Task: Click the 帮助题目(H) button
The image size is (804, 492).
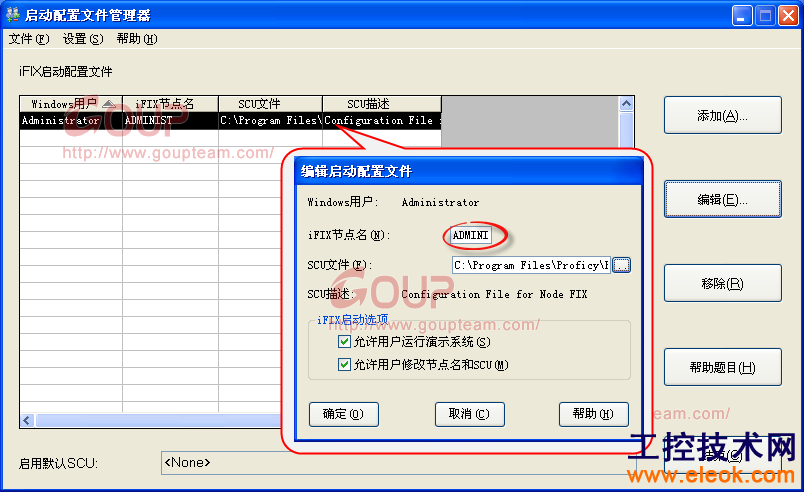Action: click(x=722, y=367)
